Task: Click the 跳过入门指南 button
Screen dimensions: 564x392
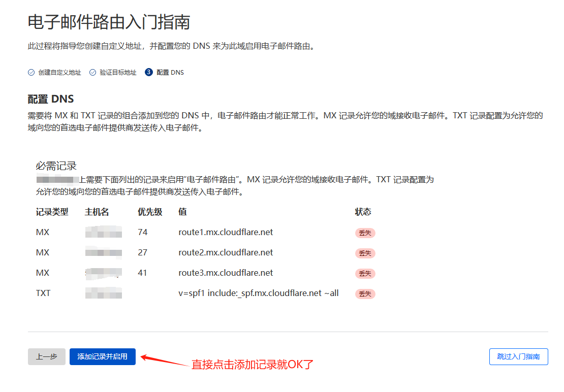Action: tap(518, 356)
